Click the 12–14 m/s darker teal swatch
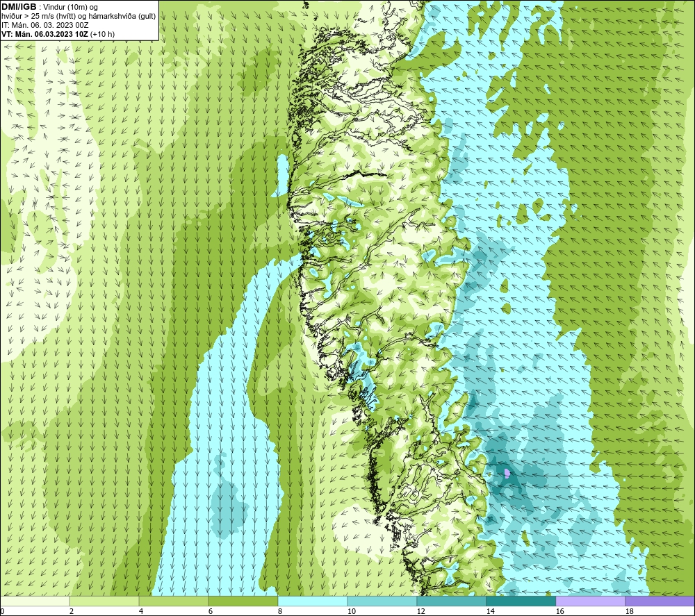 tap(451, 601)
